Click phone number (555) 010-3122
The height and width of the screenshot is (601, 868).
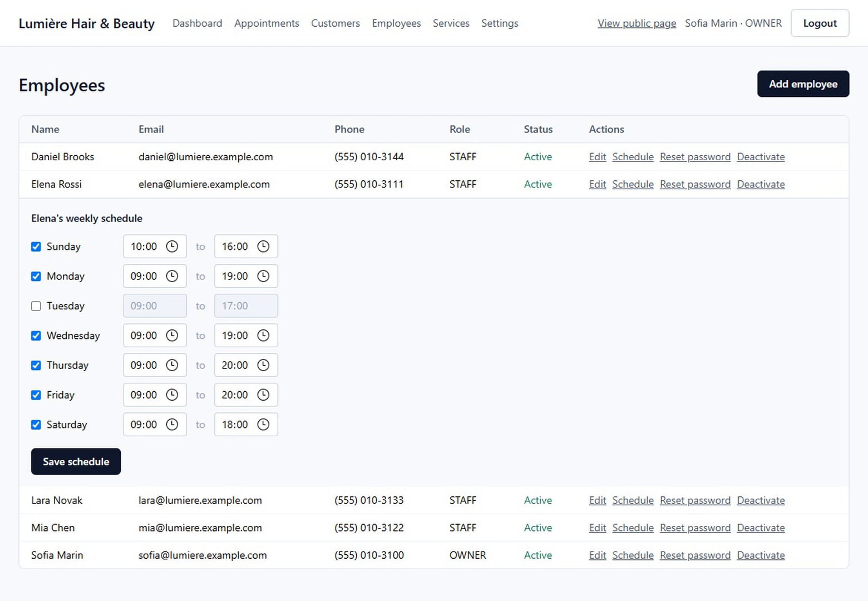coord(369,528)
